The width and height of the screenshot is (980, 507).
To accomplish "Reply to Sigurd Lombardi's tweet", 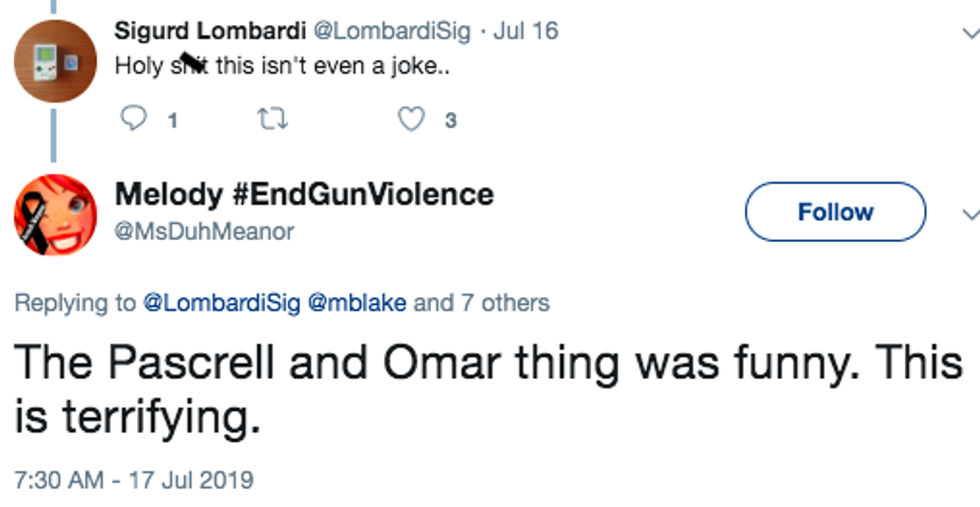I will tap(133, 120).
